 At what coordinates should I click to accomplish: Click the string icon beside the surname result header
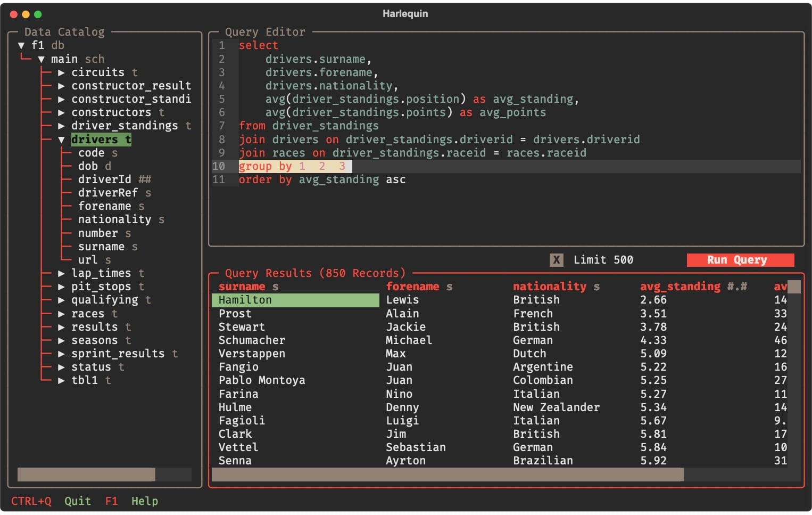(x=275, y=287)
